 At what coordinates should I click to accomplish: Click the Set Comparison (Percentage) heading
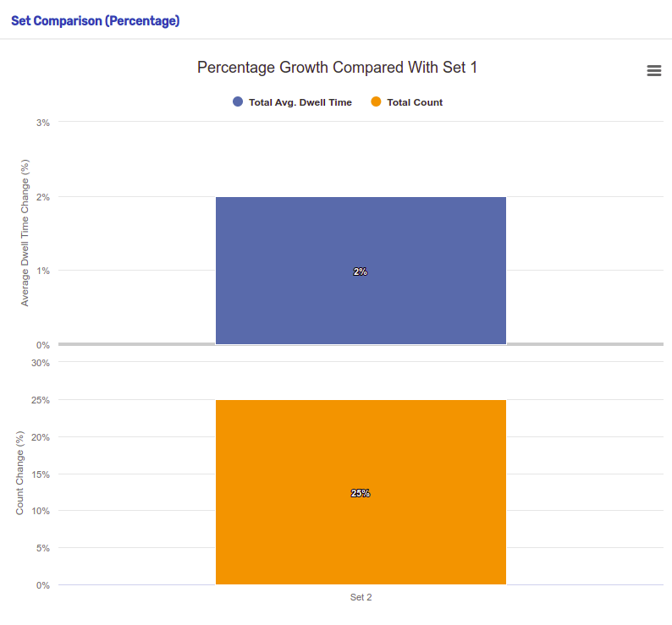[x=96, y=21]
